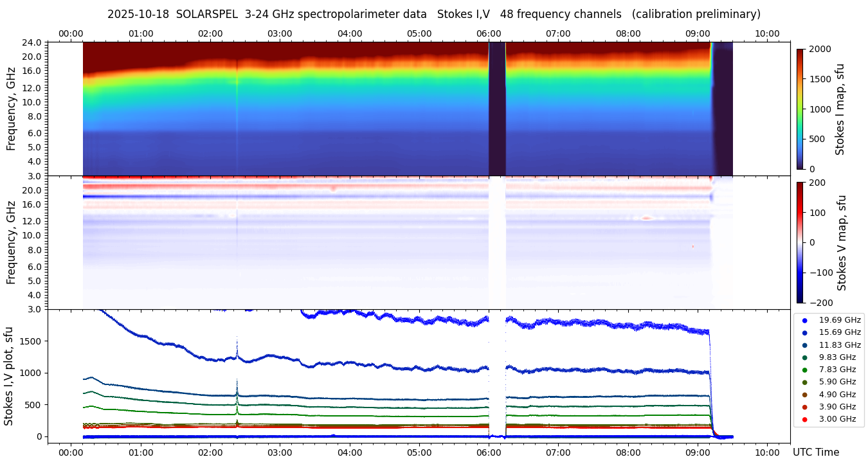Click the 19.69 GHz legend marker dot
Viewport: 868px width, 466px height.
tap(804, 320)
